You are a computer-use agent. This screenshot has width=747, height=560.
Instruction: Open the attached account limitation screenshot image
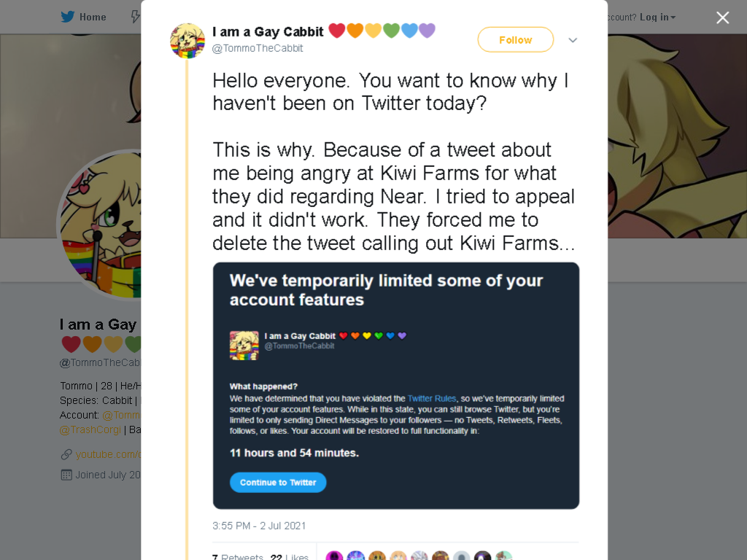[x=396, y=386]
